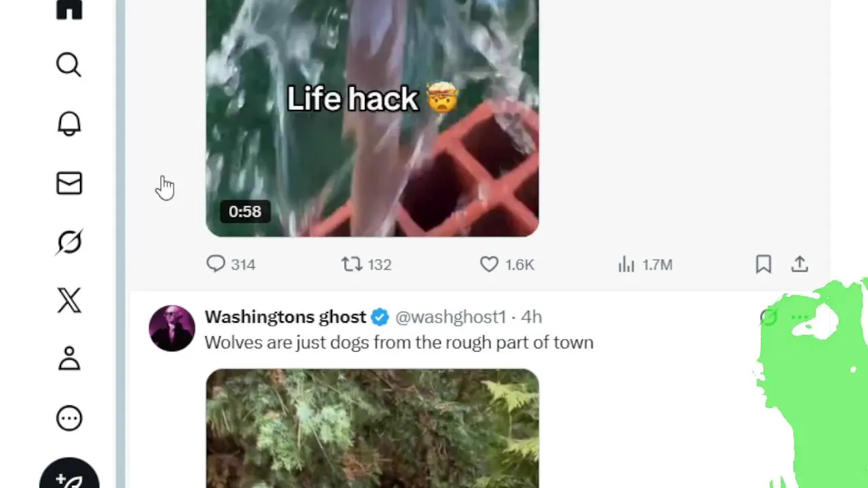The height and width of the screenshot is (488, 868).
Task: Open Home from the sidebar
Action: point(69,9)
